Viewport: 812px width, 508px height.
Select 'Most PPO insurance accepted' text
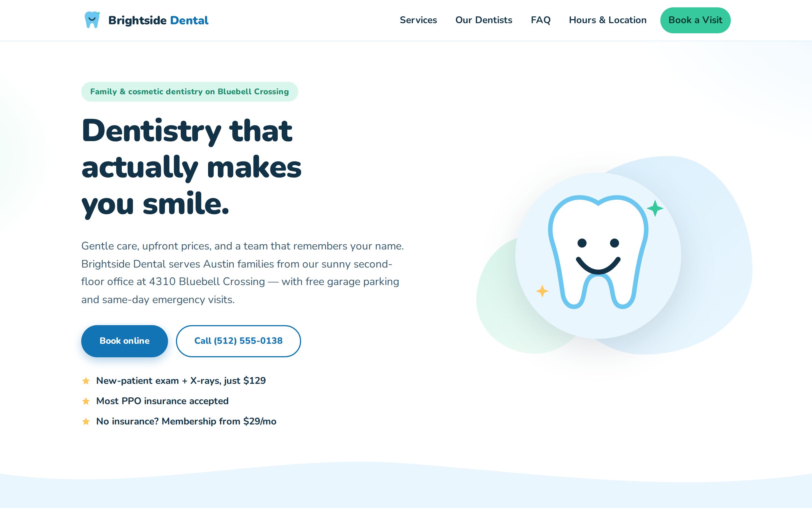click(x=162, y=401)
